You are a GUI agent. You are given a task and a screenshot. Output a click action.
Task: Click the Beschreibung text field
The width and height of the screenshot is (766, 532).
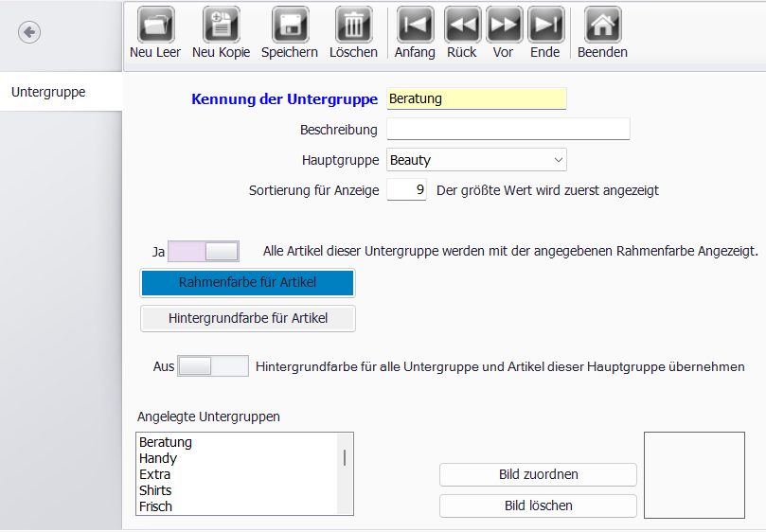coord(508,130)
